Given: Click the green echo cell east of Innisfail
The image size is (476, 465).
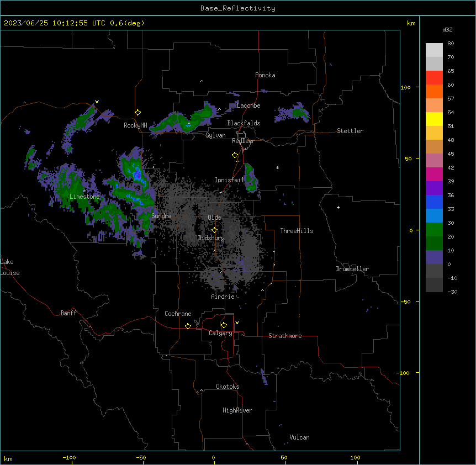Looking at the screenshot, I should (x=251, y=178).
